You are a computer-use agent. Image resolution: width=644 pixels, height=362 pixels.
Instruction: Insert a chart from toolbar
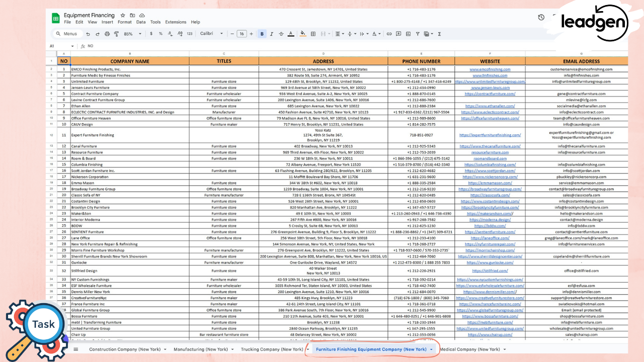408,34
